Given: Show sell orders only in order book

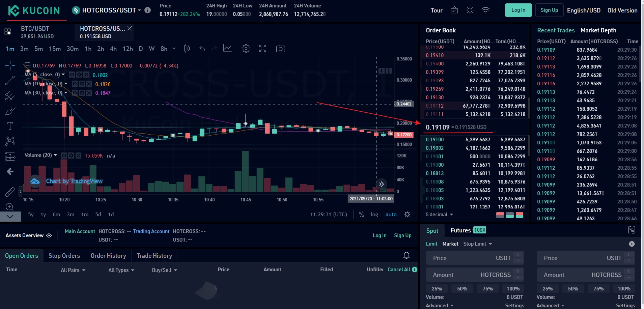Looking at the screenshot, I should [500, 215].
